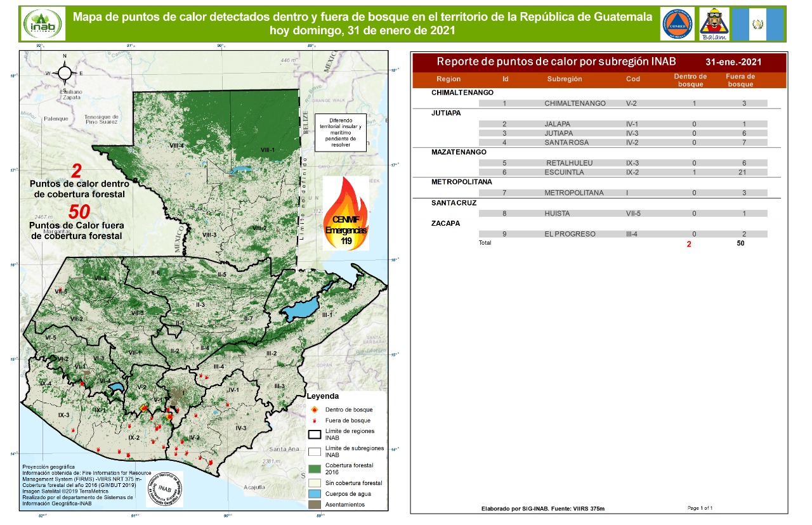Click the Balam mascot logo

click(713, 24)
